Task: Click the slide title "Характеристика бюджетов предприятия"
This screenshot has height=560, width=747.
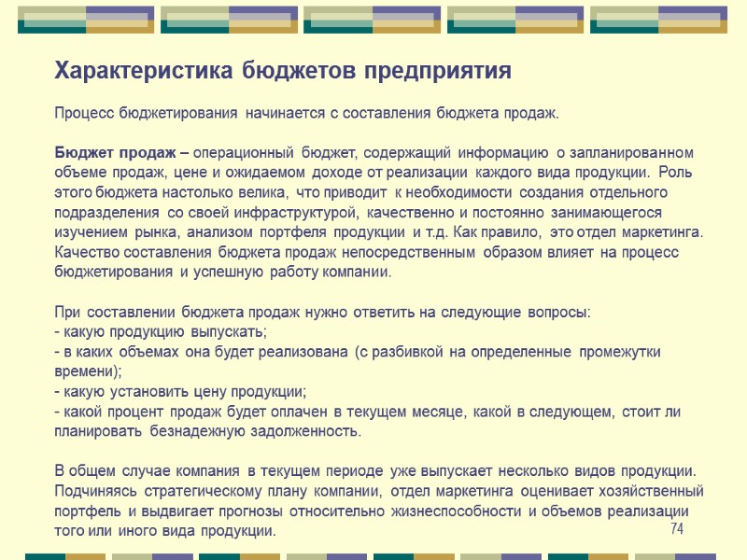Action: pos(283,71)
